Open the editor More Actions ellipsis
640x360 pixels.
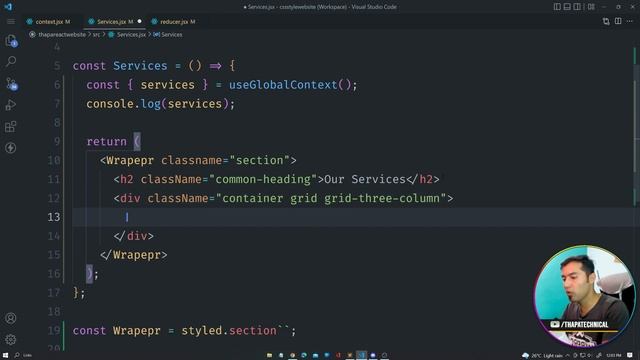pyautogui.click(x=630, y=21)
